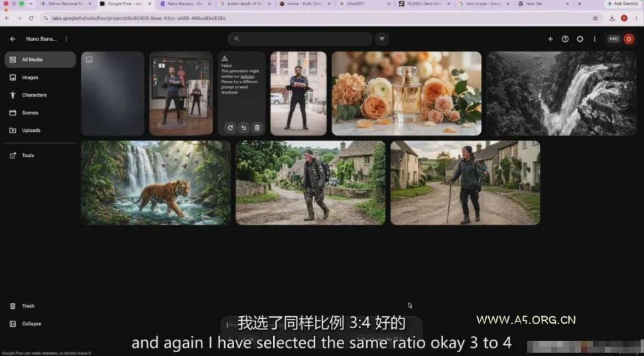Screen dimensions: 644x356
Task: Go back using the project back arrow
Action: 13,39
